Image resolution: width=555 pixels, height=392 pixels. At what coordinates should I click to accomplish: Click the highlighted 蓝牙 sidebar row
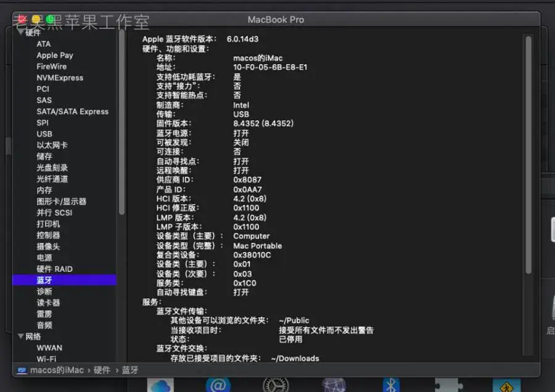coord(64,280)
